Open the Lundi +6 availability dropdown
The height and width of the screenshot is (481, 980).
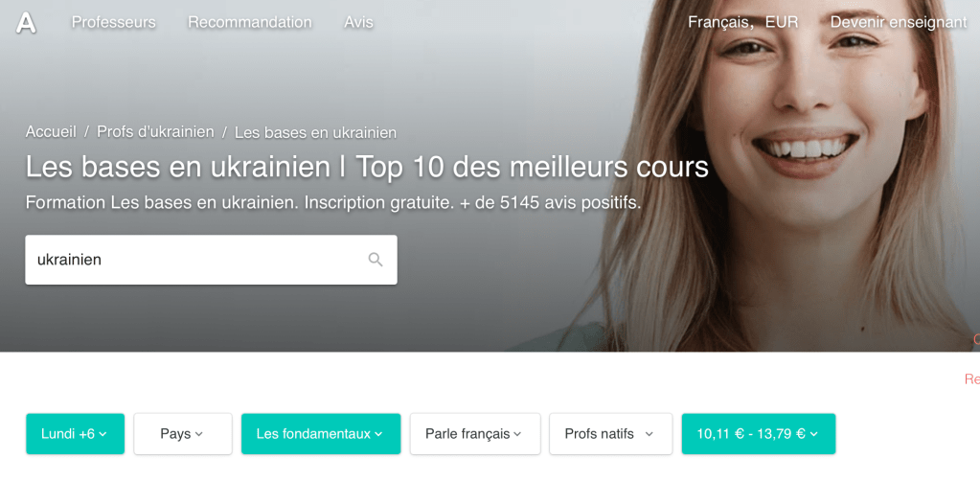point(75,433)
